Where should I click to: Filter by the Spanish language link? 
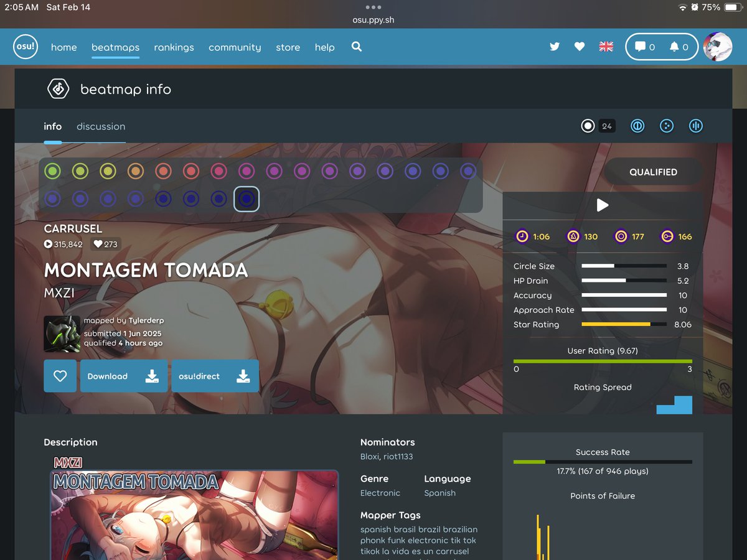pos(439,493)
